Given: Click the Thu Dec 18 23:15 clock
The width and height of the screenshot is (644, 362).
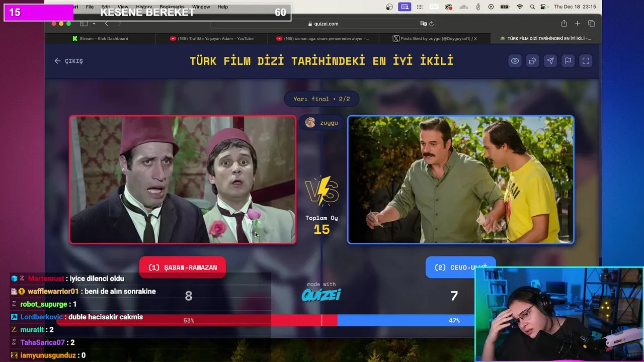Looking at the screenshot, I should [575, 7].
